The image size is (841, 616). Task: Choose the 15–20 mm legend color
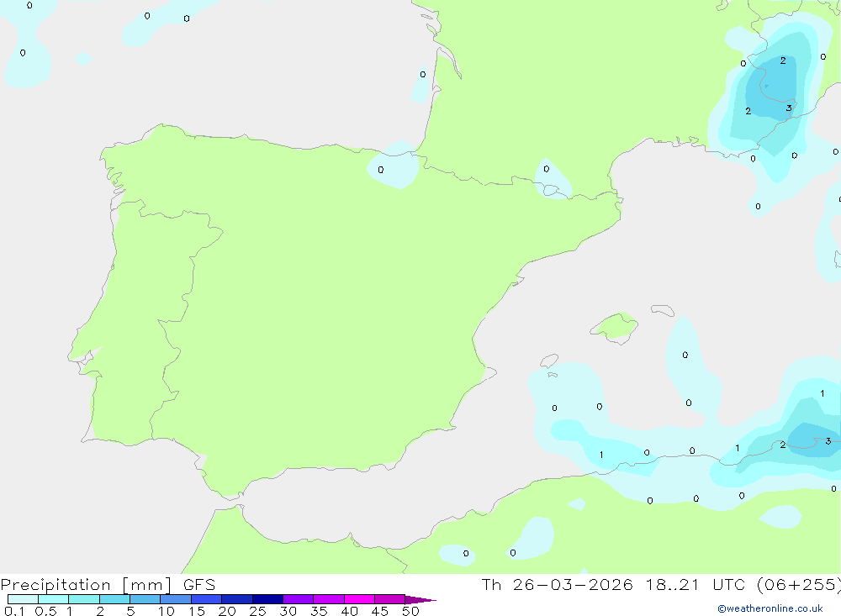(207, 599)
